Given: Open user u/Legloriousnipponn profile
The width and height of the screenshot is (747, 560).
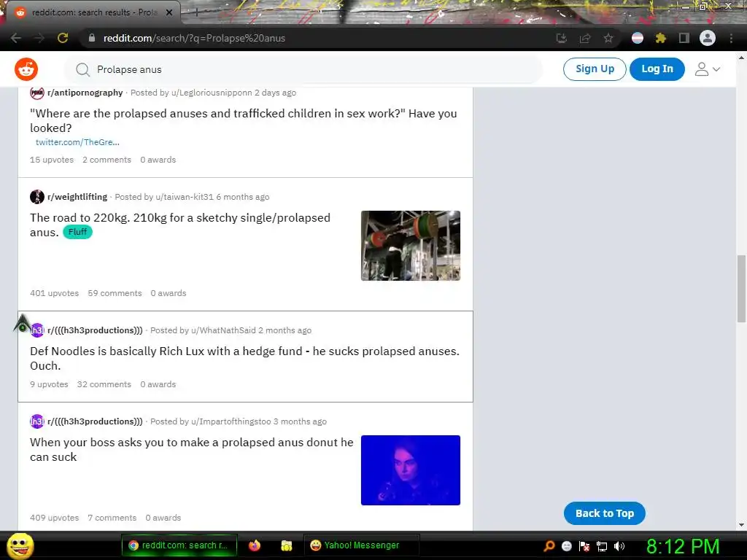Looking at the screenshot, I should click(212, 93).
